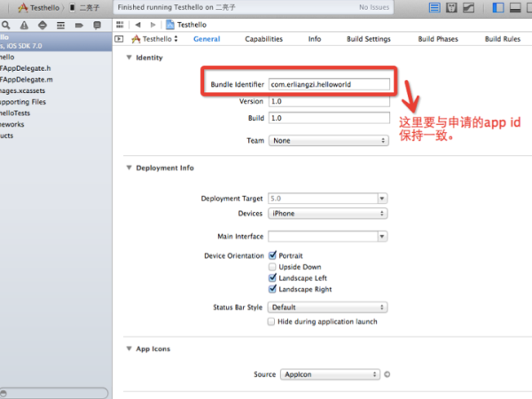Open the Team dropdown showing None
The height and width of the screenshot is (399, 532).
point(329,140)
